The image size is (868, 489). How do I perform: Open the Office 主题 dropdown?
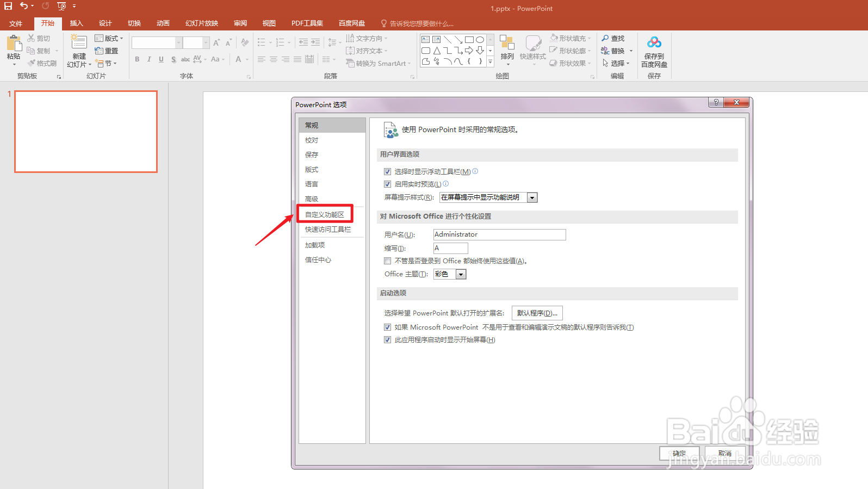(x=461, y=274)
